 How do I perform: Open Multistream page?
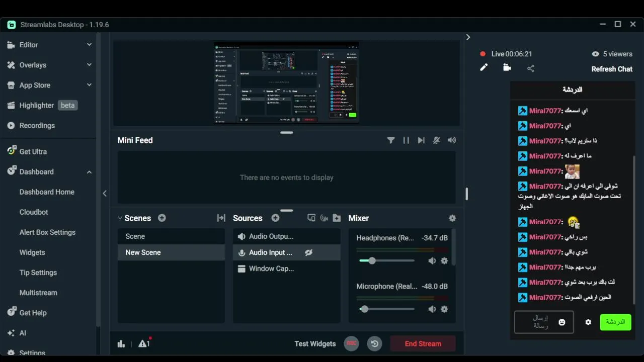tap(38, 292)
